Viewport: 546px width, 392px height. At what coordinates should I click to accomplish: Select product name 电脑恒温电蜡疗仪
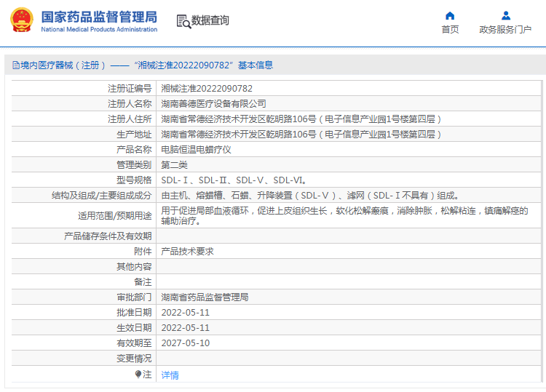[x=196, y=150]
